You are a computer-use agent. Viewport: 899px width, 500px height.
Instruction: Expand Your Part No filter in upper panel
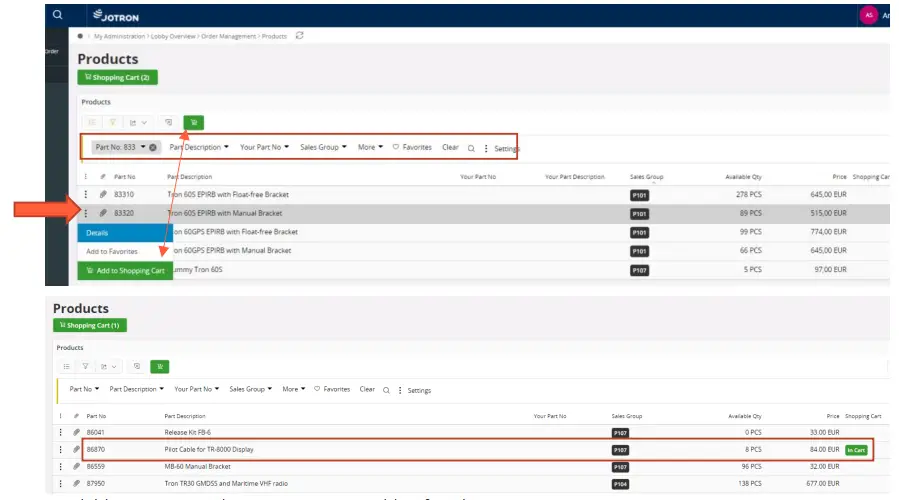264,147
